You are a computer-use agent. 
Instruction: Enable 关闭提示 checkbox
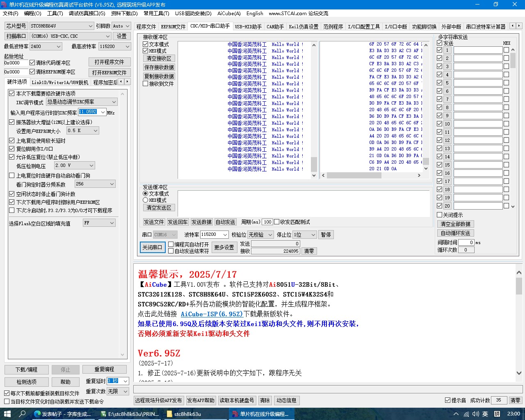coord(439,215)
